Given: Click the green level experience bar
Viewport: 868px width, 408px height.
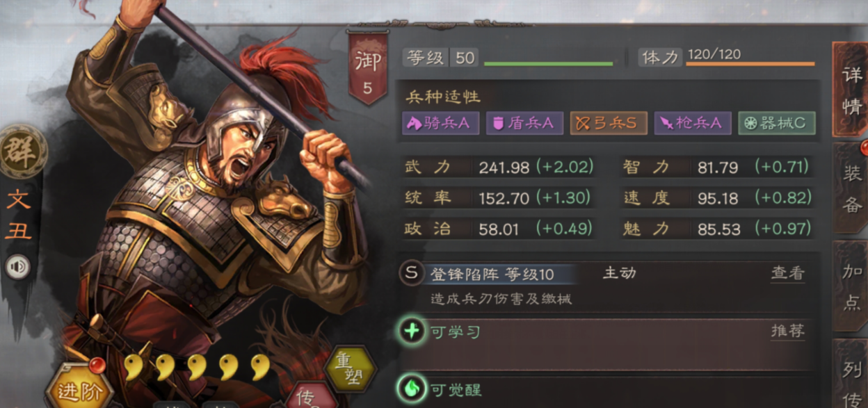Looking at the screenshot, I should [548, 64].
